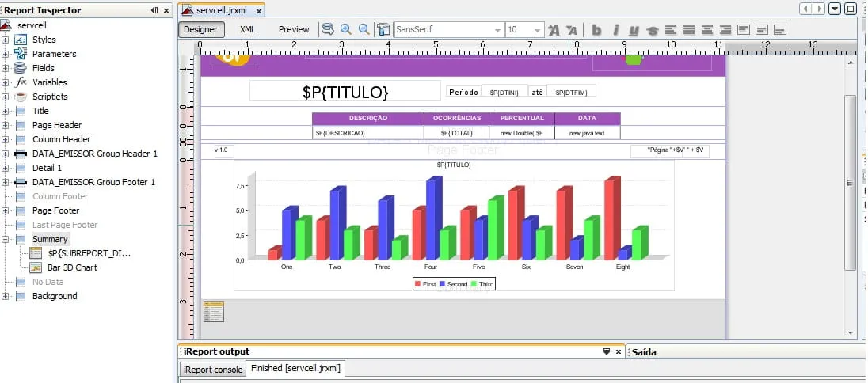The image size is (868, 383).
Task: Toggle underline formatting button
Action: point(634,30)
